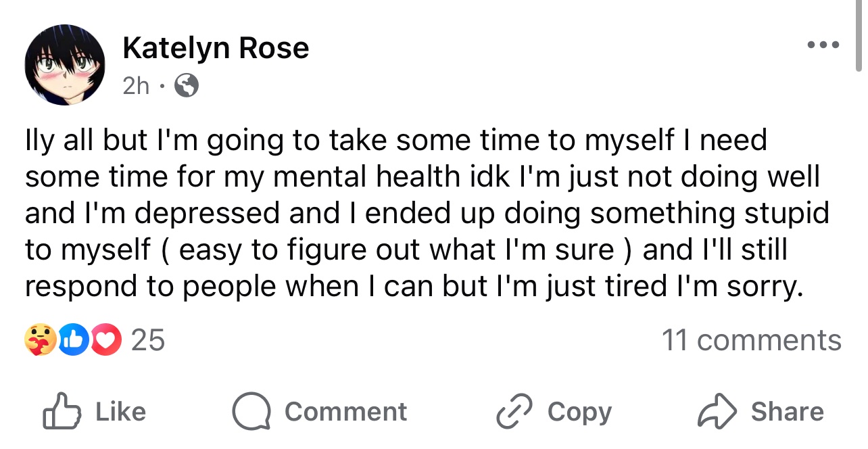Viewport: 868px width, 449px height.
Task: View the 25 reactions count
Action: [x=148, y=340]
